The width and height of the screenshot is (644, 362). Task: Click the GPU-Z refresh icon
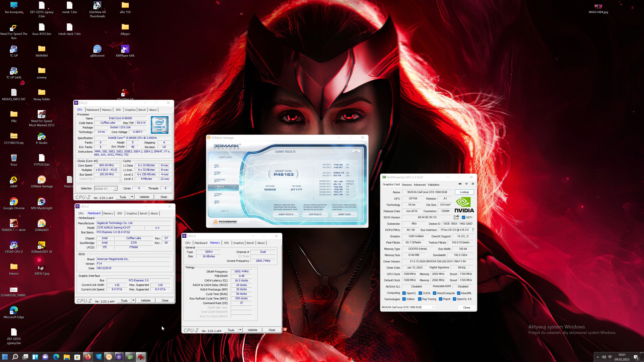pyautogui.click(x=466, y=184)
